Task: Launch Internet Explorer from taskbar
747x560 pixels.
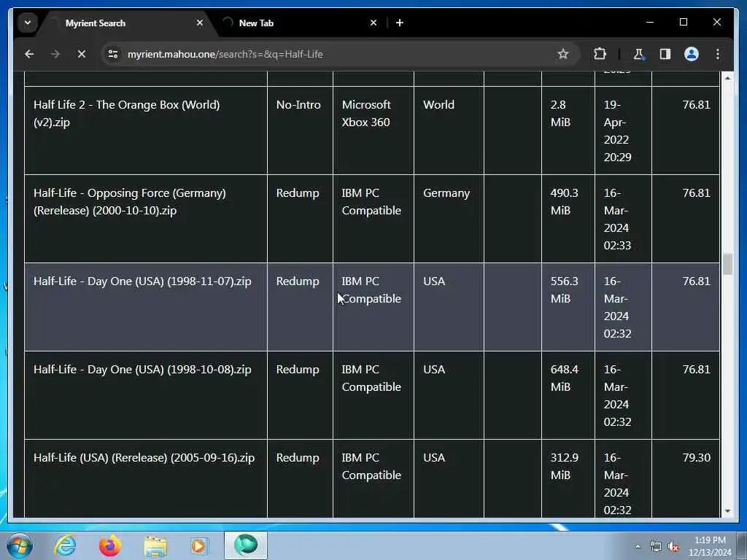Action: click(65, 545)
